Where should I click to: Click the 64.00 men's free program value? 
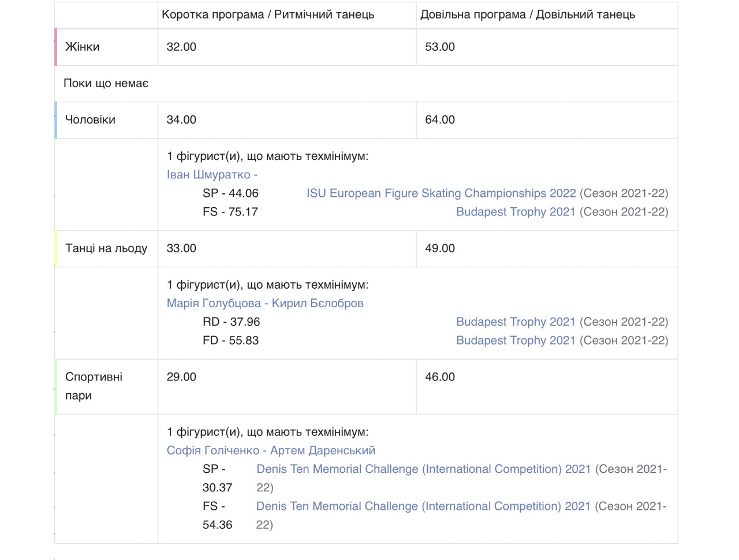click(x=440, y=120)
